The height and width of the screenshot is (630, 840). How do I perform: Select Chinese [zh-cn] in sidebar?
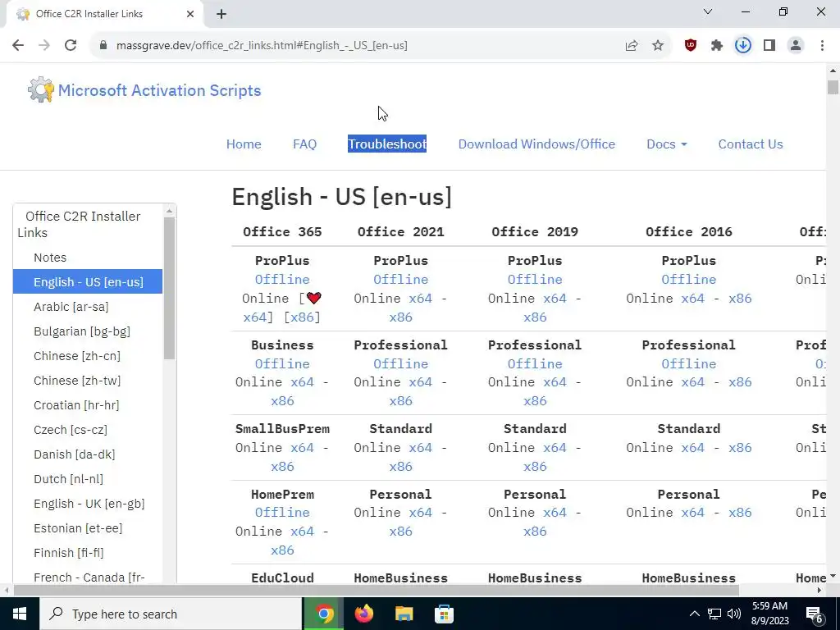coord(87,356)
